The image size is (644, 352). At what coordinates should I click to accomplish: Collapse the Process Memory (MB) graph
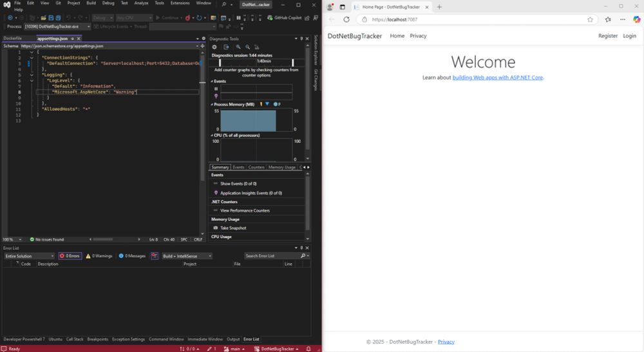(x=212, y=105)
